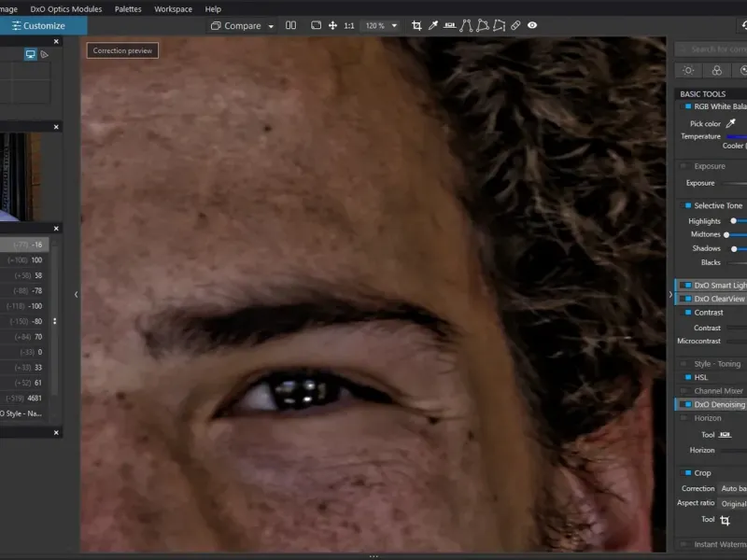This screenshot has height=560, width=747.
Task: Activate the Horizon tool in the toolbar
Action: click(x=449, y=26)
